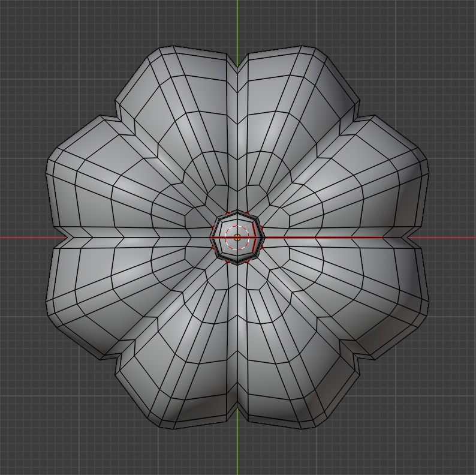Screen dimensions: 476x475
Task: Click the orange object origin dot
Action: 237,237
